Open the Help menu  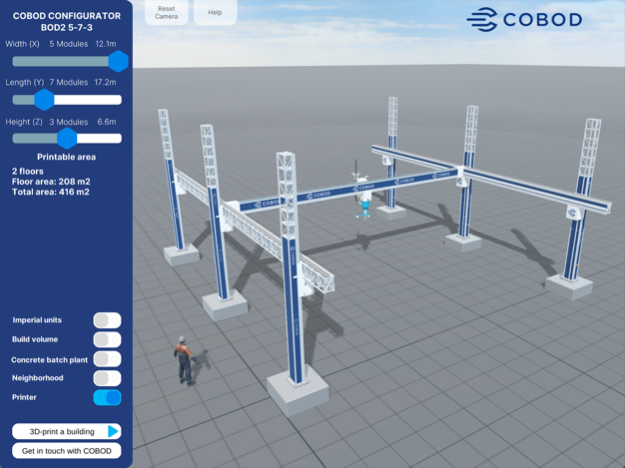215,13
